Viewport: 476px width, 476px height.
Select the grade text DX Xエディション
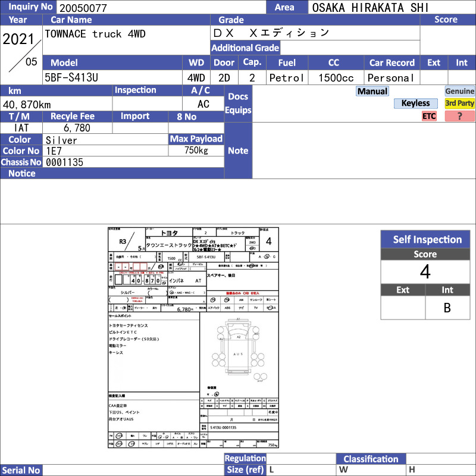tap(271, 33)
